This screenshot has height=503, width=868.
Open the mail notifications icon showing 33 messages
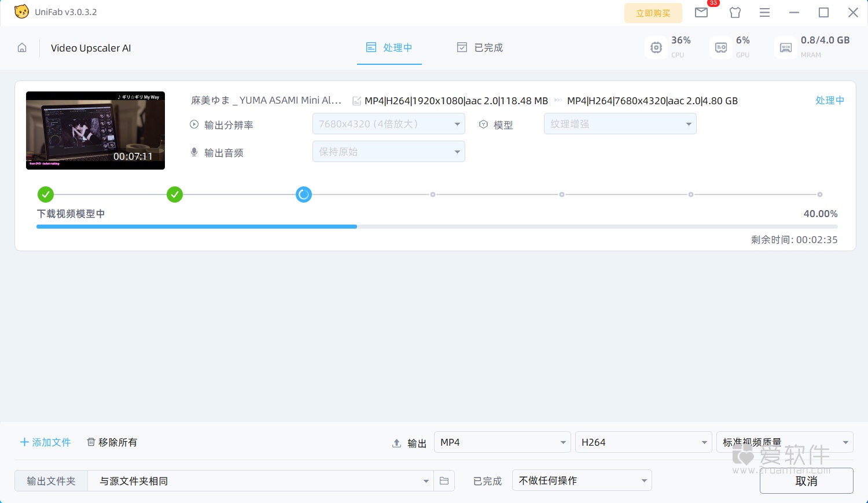pyautogui.click(x=701, y=12)
